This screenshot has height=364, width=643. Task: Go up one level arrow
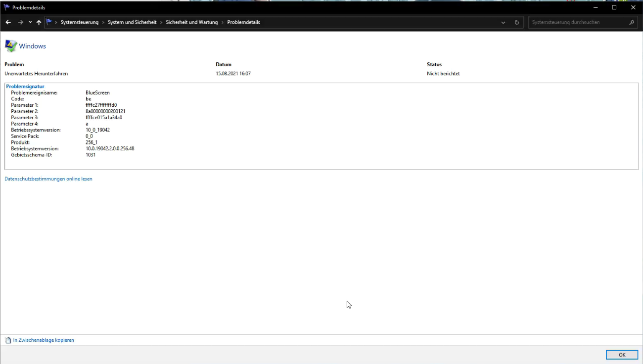pyautogui.click(x=39, y=22)
